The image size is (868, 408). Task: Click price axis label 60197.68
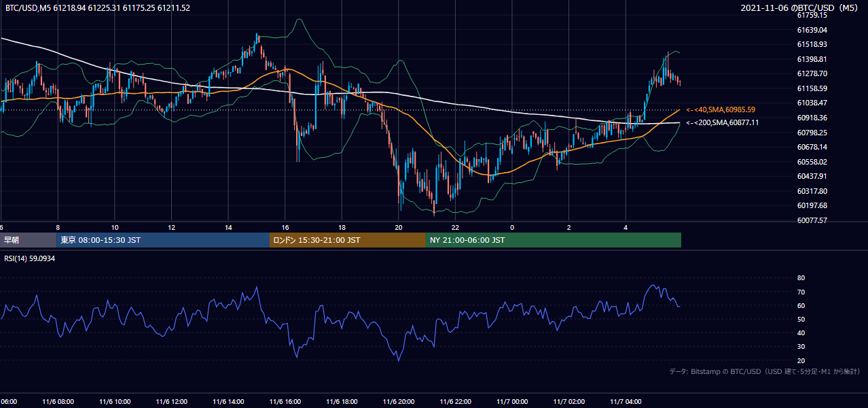pyautogui.click(x=812, y=205)
